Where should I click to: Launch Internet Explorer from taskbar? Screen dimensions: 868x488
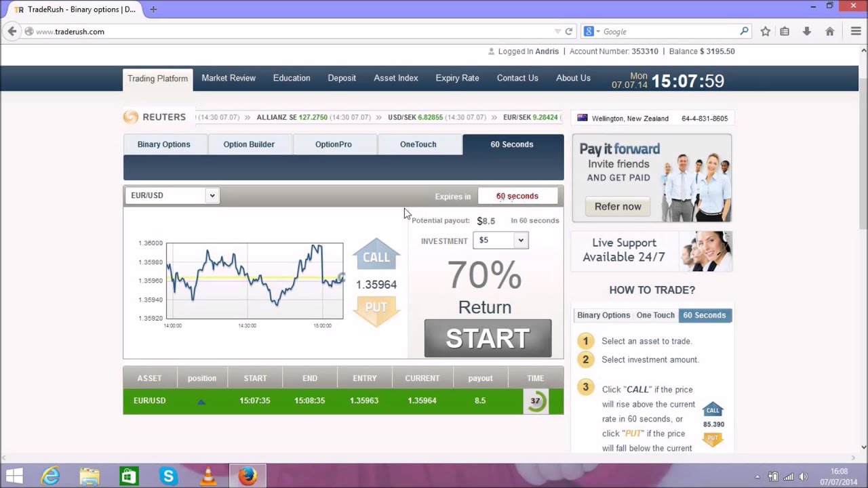[x=51, y=476]
